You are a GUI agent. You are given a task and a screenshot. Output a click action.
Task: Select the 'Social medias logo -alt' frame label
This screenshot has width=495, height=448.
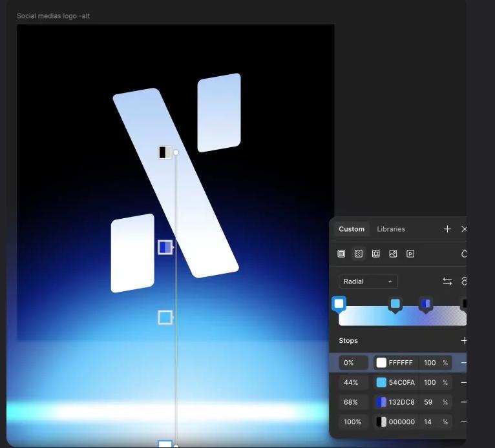click(x=54, y=15)
